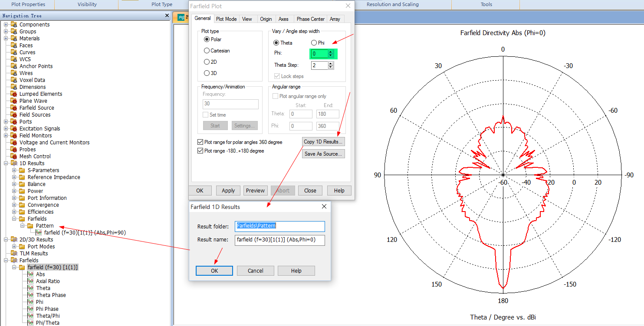Toggle Plot range -180..+180 degree
The height and width of the screenshot is (326, 644).
click(200, 151)
